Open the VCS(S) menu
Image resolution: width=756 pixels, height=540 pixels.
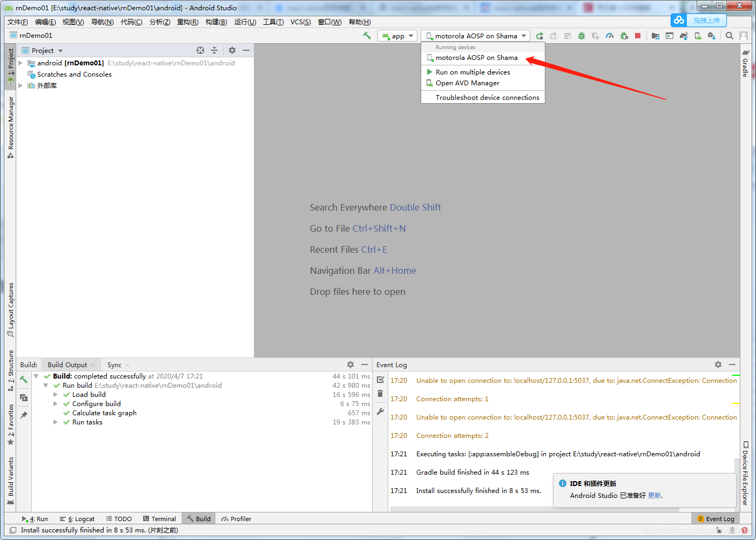click(300, 22)
